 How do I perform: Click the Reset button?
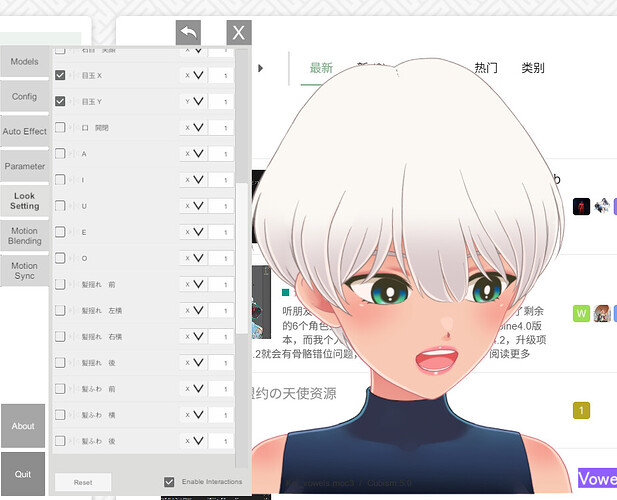tap(83, 482)
